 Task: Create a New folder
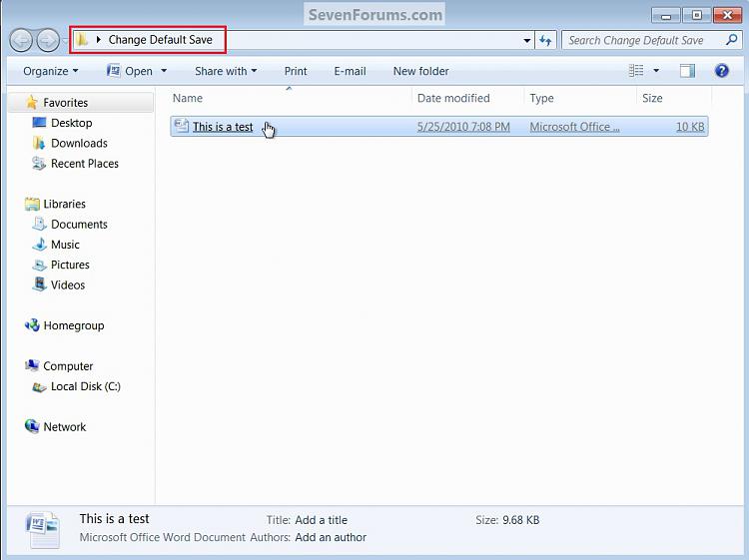pos(420,71)
